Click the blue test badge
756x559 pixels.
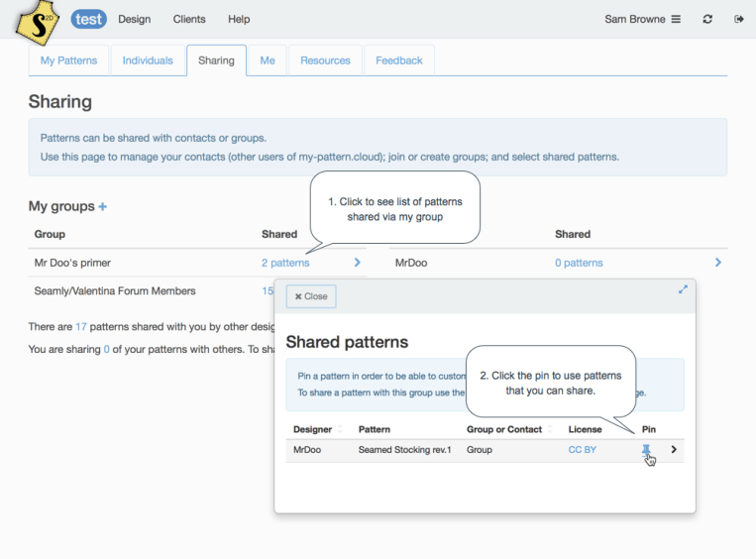[x=89, y=19]
